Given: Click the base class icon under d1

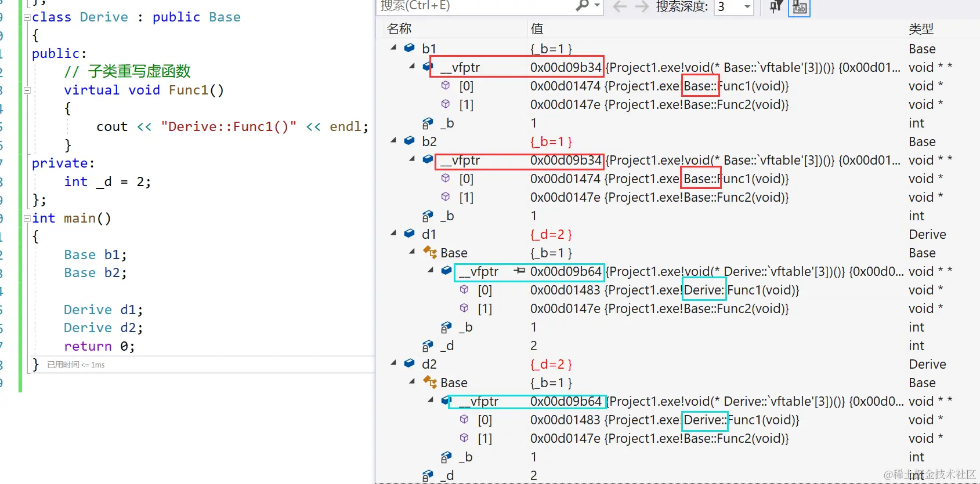Looking at the screenshot, I should click(x=430, y=252).
